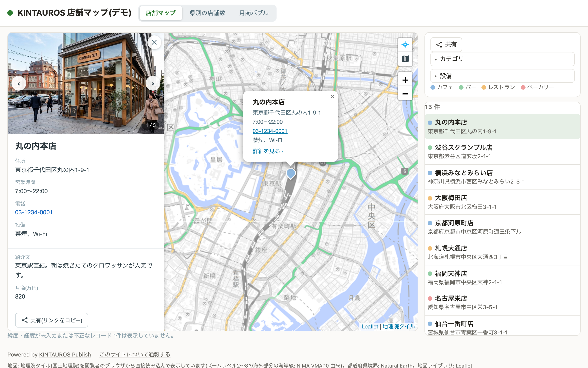This screenshot has width=588, height=368.
Task: Open popup phone link 03-1234-0001
Action: [270, 131]
